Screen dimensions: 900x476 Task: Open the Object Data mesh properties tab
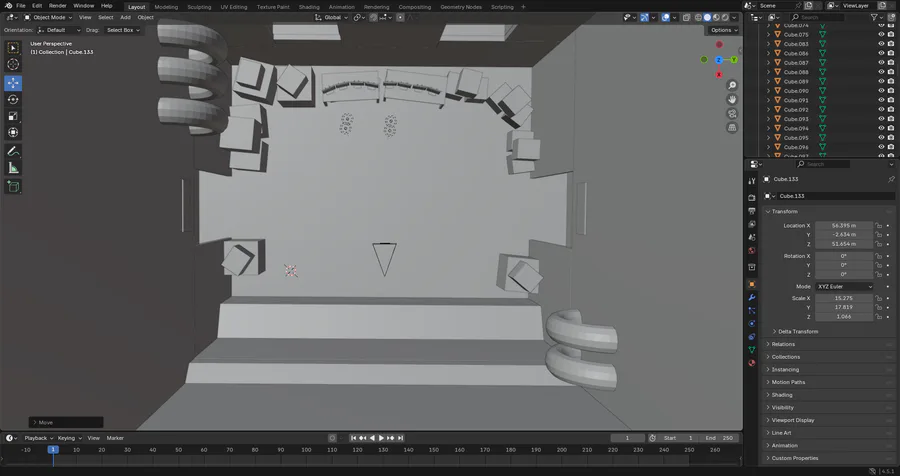pos(752,350)
